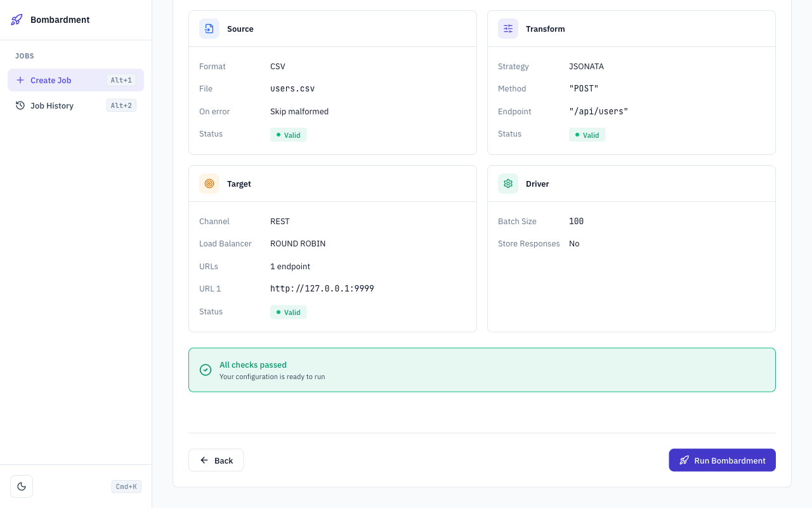Click the Transform card's sliders icon
This screenshot has width=812, height=508.
pos(507,29)
